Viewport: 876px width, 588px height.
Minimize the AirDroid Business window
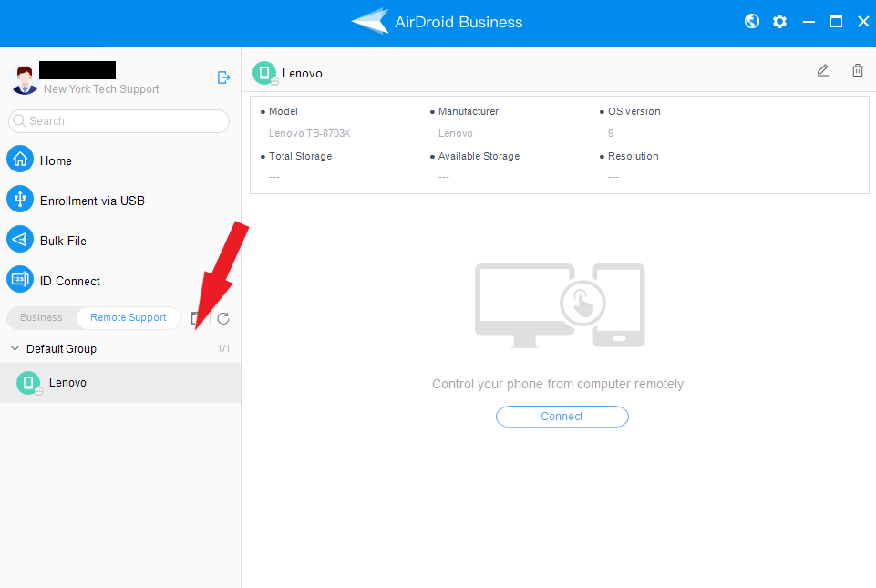tap(809, 22)
